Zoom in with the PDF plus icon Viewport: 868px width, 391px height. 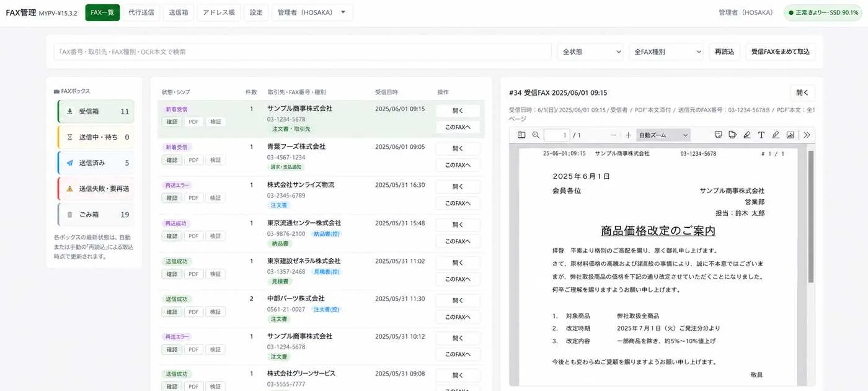click(628, 135)
